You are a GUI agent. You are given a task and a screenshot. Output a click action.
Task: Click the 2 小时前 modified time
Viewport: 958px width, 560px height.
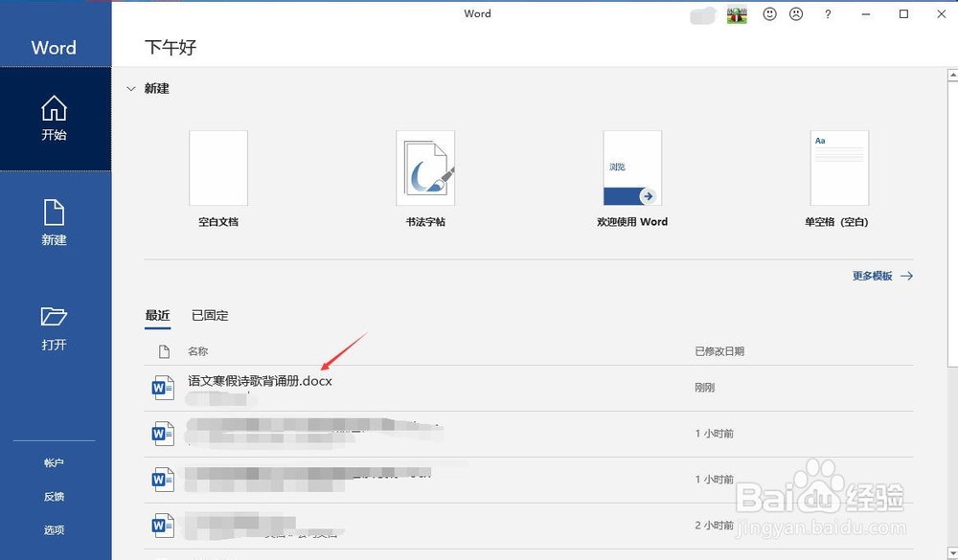[x=715, y=526]
